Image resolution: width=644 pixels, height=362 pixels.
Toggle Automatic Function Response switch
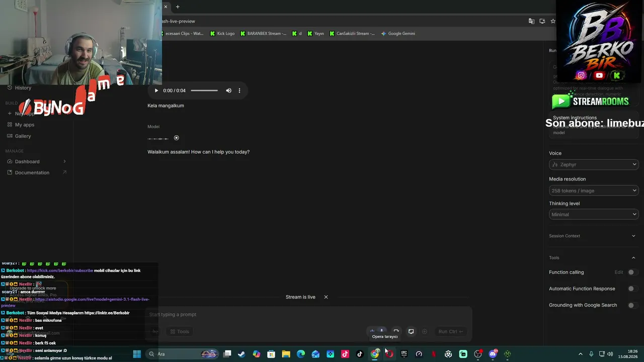click(x=632, y=289)
